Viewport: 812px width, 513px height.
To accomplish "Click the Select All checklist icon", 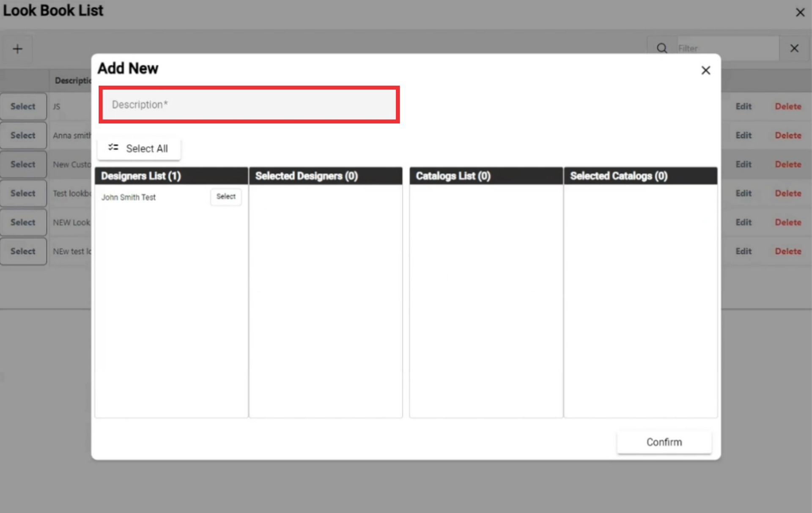I will (x=113, y=148).
